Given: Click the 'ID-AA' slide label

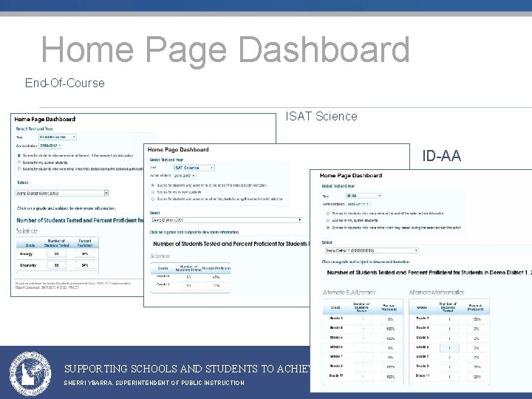Looking at the screenshot, I should point(441,156).
